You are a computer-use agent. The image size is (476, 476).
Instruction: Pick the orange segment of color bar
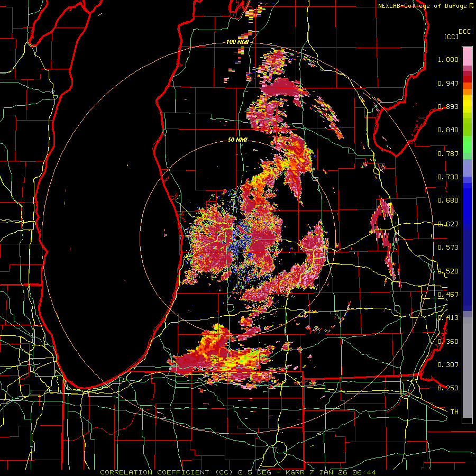[x=467, y=92]
